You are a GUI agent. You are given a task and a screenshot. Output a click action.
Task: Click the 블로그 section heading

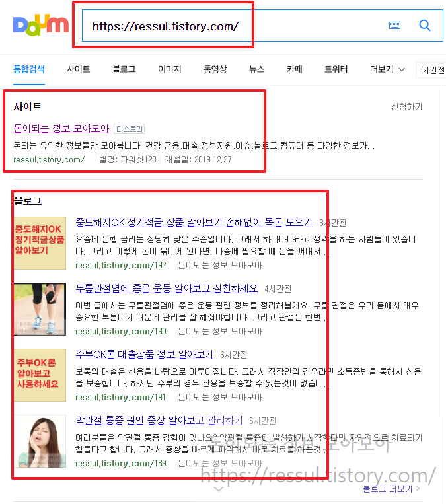tap(28, 201)
